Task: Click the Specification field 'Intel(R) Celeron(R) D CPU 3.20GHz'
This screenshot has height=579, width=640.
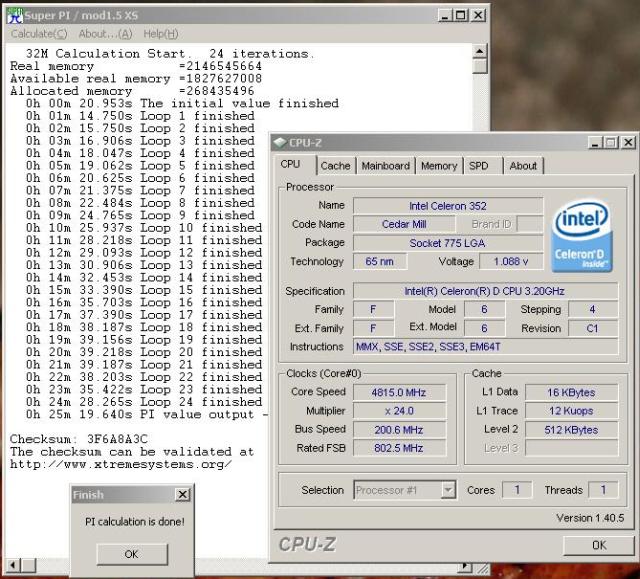Action: point(485,291)
